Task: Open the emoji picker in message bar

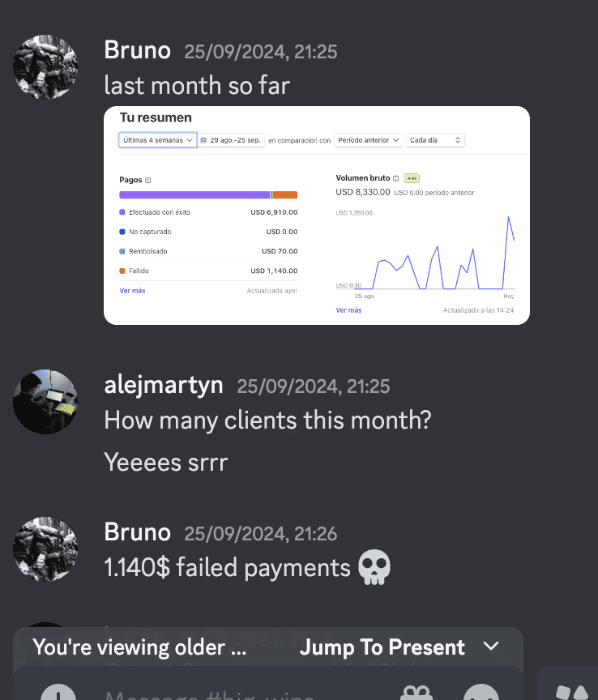Action: [481, 693]
